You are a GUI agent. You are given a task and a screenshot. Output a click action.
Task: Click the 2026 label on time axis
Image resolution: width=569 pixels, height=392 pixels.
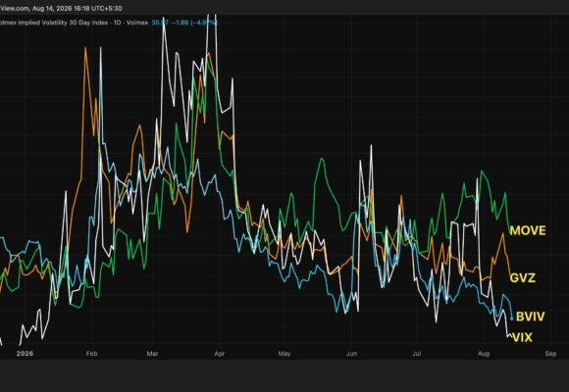(x=25, y=354)
